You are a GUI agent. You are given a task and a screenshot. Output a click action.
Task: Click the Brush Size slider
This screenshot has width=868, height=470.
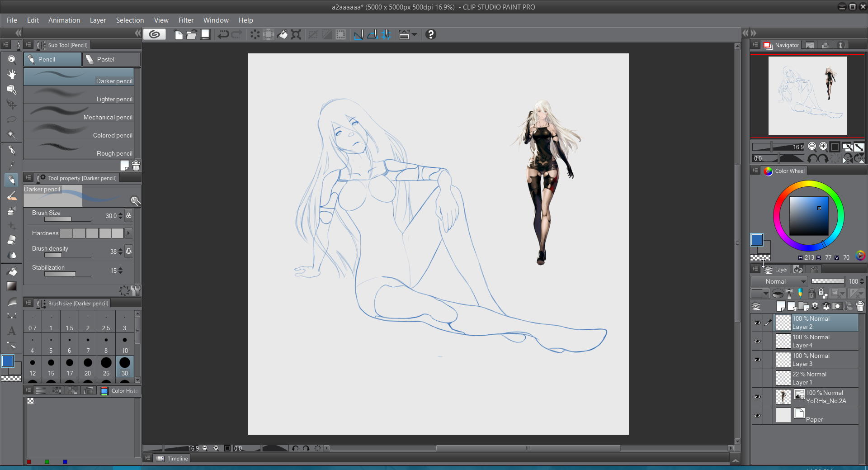[x=68, y=219]
